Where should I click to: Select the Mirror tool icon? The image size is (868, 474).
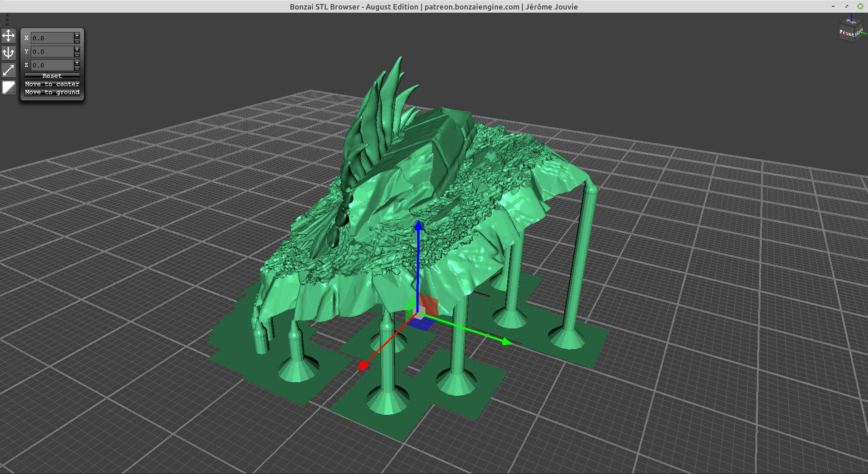point(9,87)
